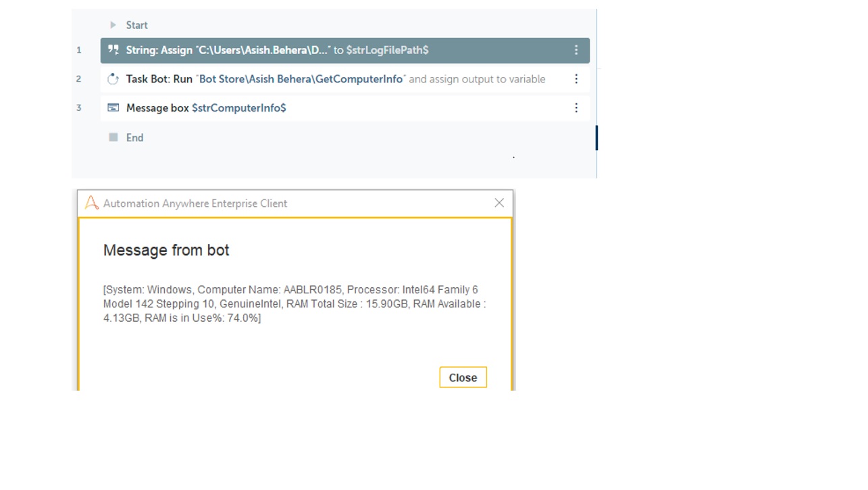This screenshot has height=490, width=868.
Task: Close the Automation Anywhere Enterprise Client dialog
Action: [499, 203]
